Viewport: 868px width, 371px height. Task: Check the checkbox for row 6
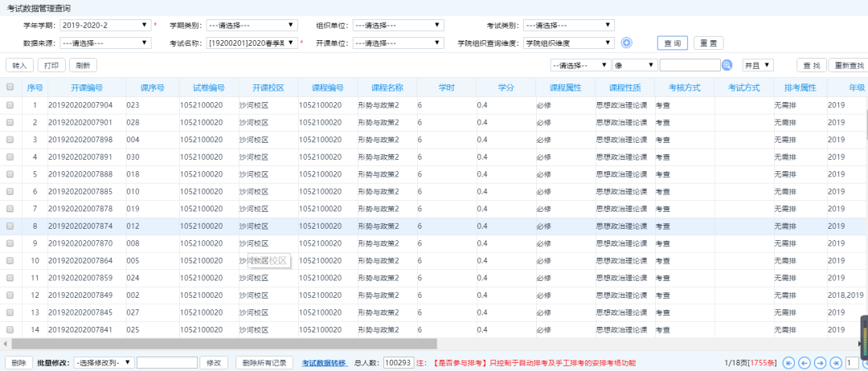[10, 191]
